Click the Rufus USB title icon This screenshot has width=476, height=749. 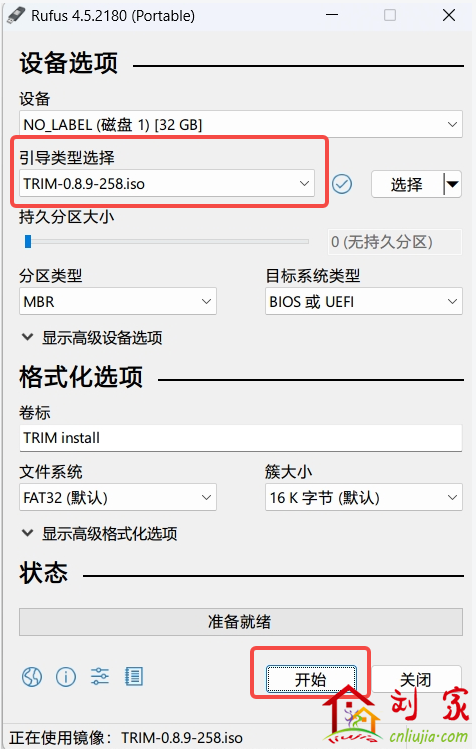click(16, 15)
